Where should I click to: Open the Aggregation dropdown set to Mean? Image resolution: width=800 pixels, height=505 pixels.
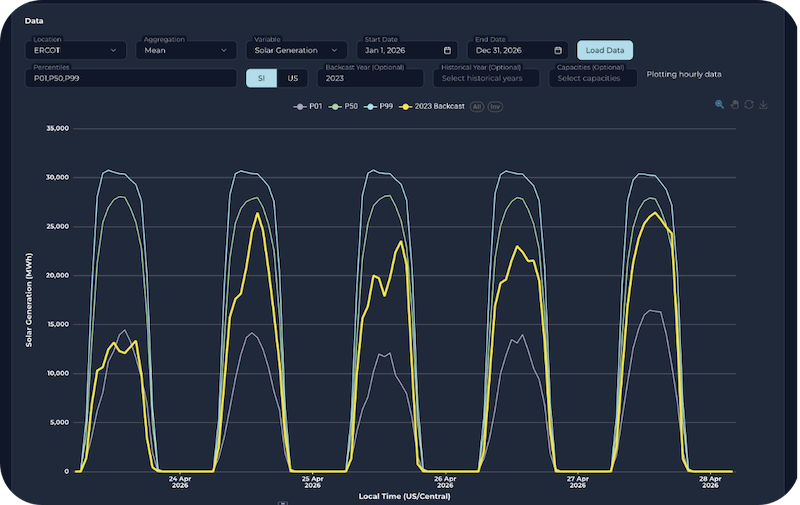(186, 50)
